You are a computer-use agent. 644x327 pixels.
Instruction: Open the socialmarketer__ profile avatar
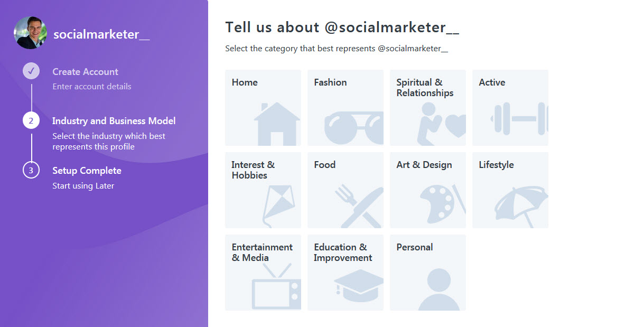click(31, 33)
